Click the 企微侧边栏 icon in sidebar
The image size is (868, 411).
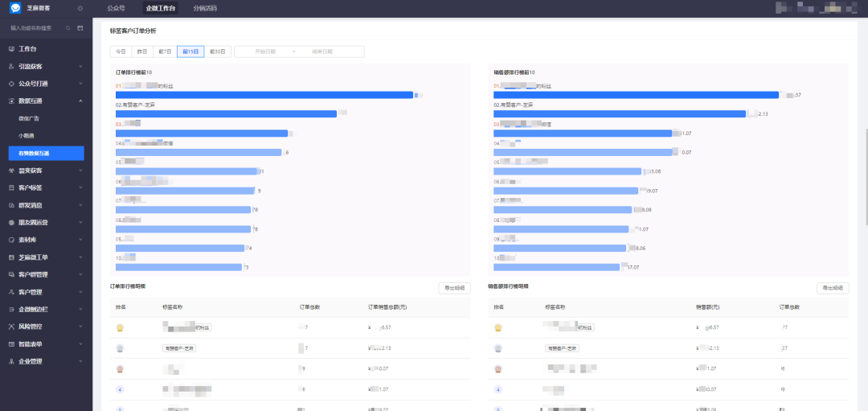pos(11,309)
